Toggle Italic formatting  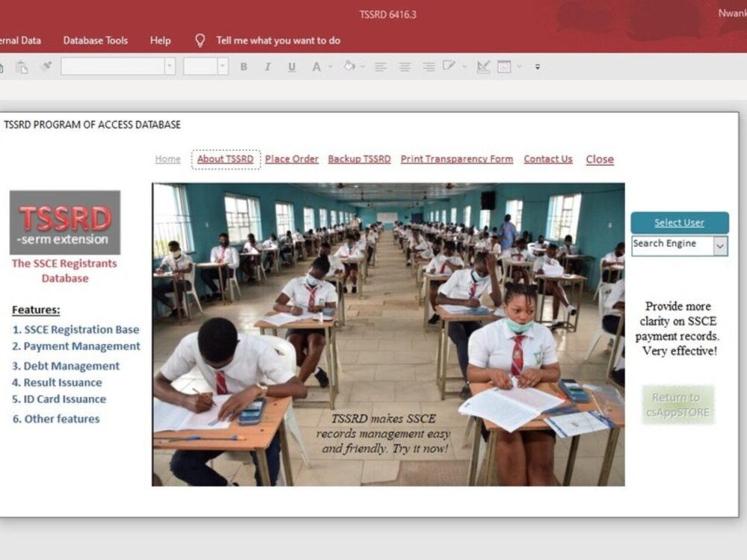(267, 66)
